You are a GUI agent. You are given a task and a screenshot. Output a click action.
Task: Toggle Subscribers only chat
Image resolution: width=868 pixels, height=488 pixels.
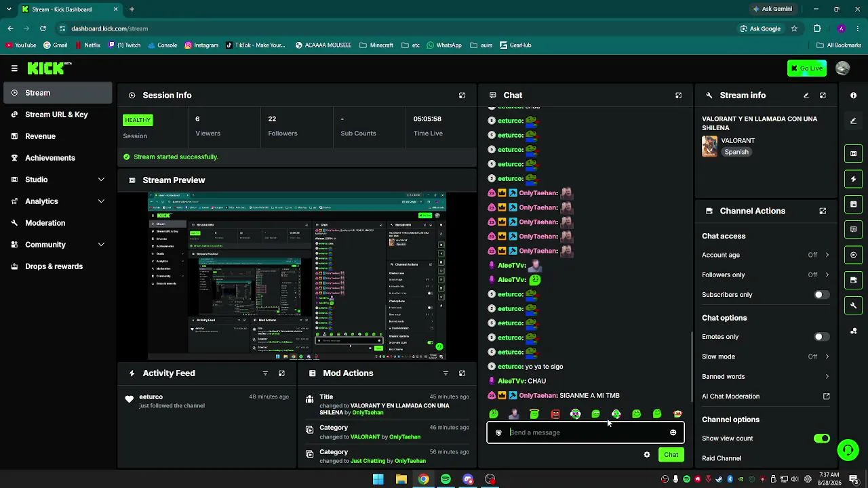click(x=821, y=295)
